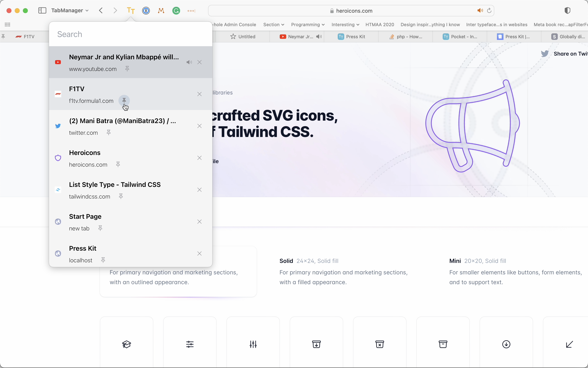The image size is (588, 368).
Task: Expand the Programming bookmarks folder
Action: pos(308,25)
